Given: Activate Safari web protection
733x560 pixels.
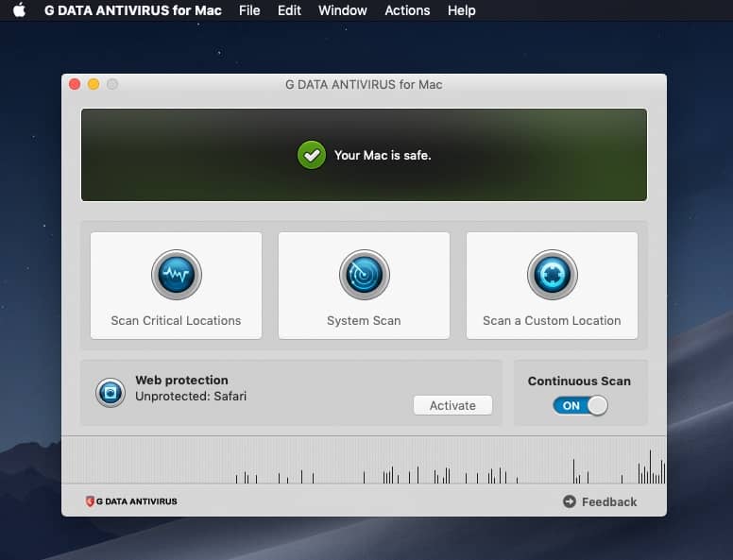Looking at the screenshot, I should 452,405.
